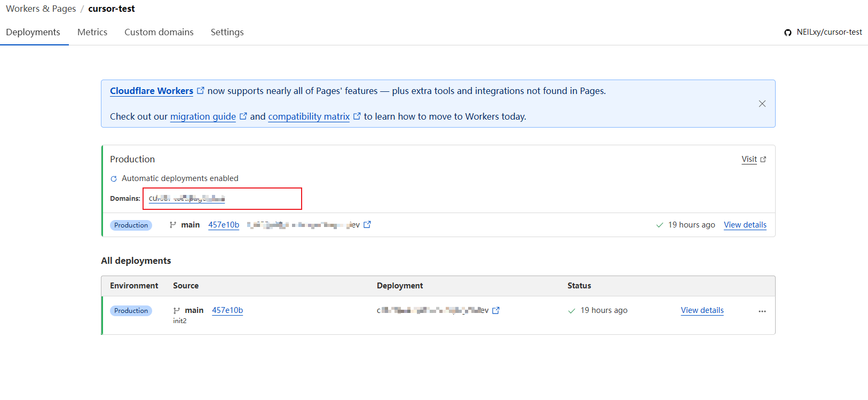Open the Cloudflare Workers link in banner
Screen dimensions: 868x400
pyautogui.click(x=152, y=91)
